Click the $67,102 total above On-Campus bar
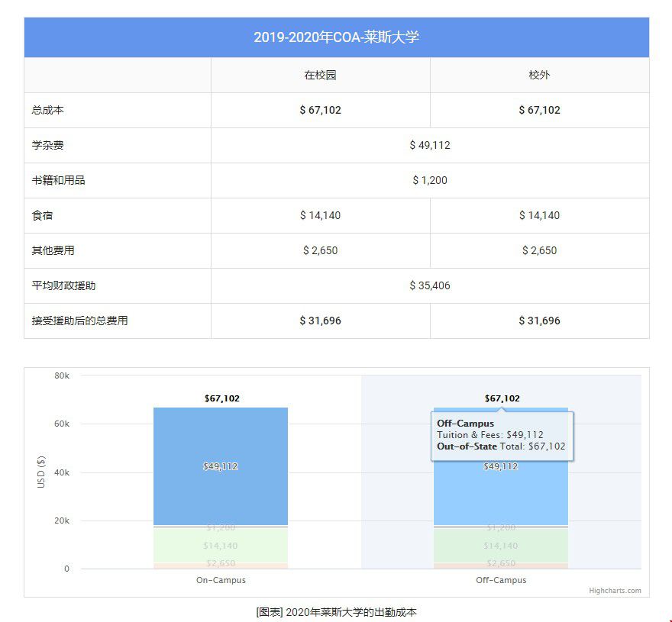Image resolution: width=672 pixels, height=622 pixels. pos(221,398)
